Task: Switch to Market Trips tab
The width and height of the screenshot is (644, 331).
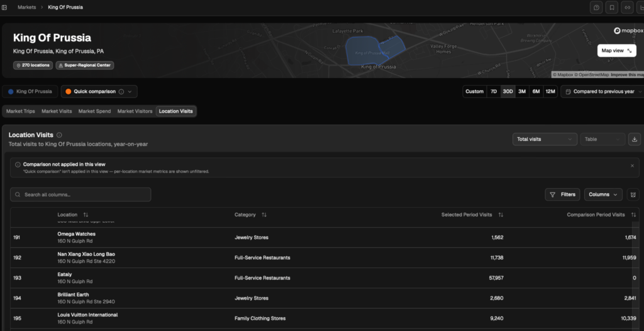Action: [x=21, y=111]
